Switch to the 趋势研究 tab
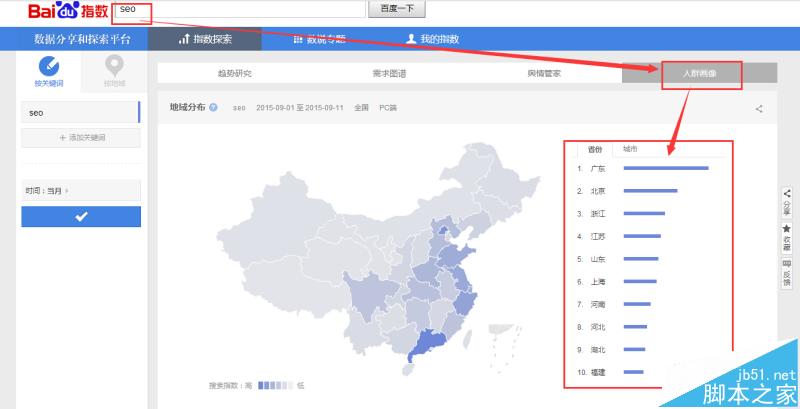 pos(235,73)
